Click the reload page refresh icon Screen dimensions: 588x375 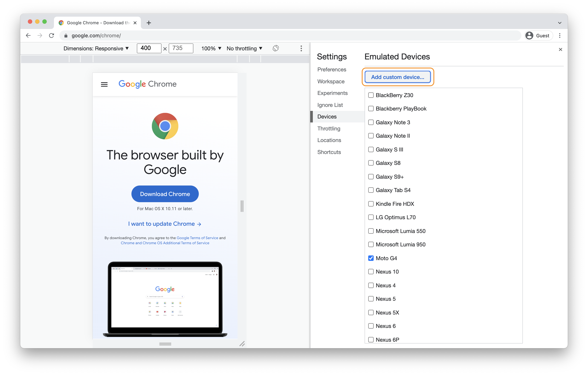point(51,36)
